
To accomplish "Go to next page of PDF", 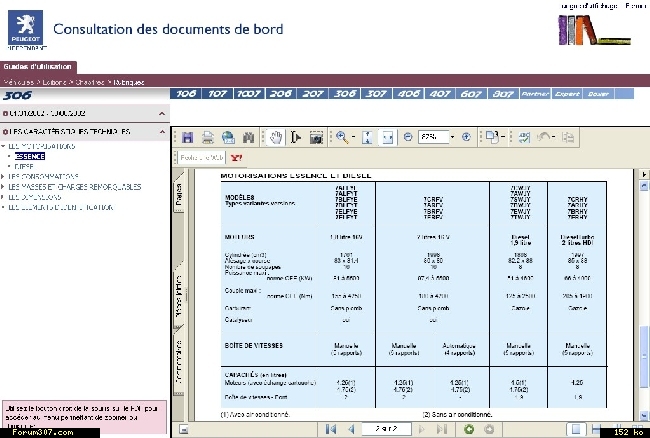I will click(x=422, y=429).
